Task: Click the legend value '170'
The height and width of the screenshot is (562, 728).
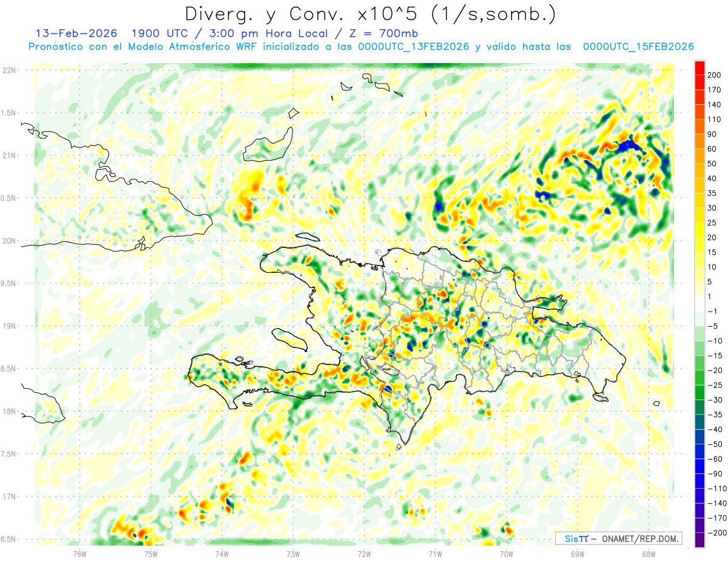Action: pos(715,90)
